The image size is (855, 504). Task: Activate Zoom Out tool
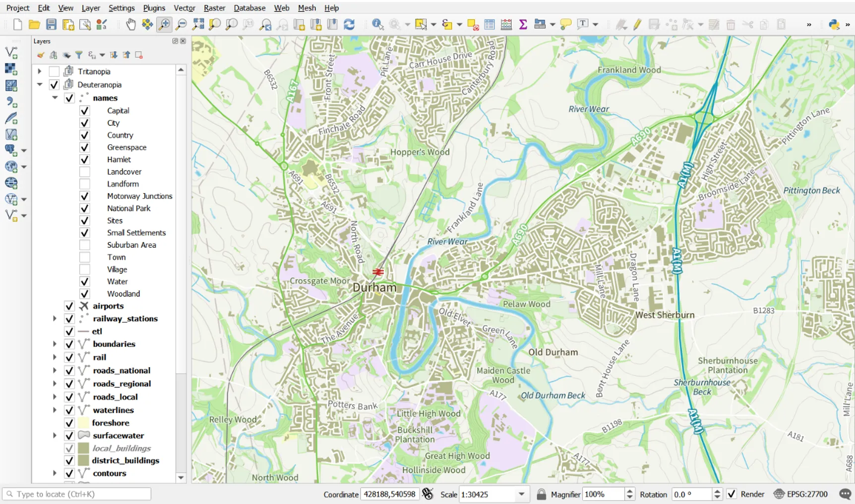(181, 24)
